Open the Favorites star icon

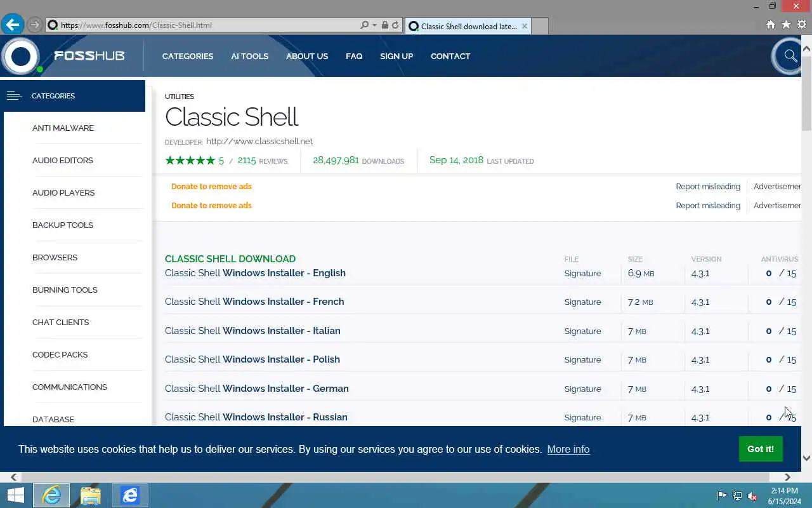click(x=786, y=25)
